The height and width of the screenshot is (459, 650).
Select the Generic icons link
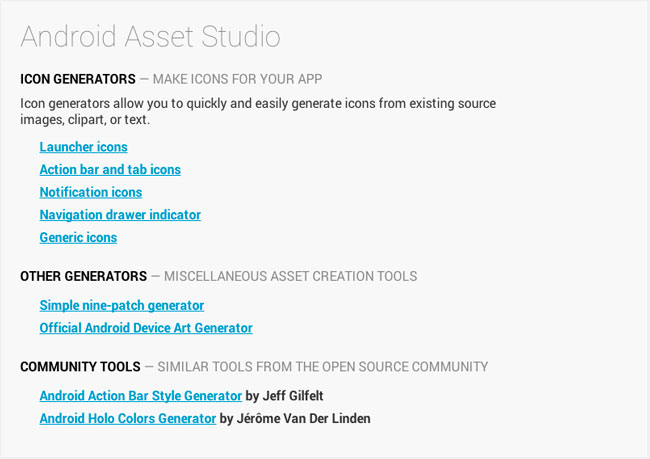coord(78,238)
